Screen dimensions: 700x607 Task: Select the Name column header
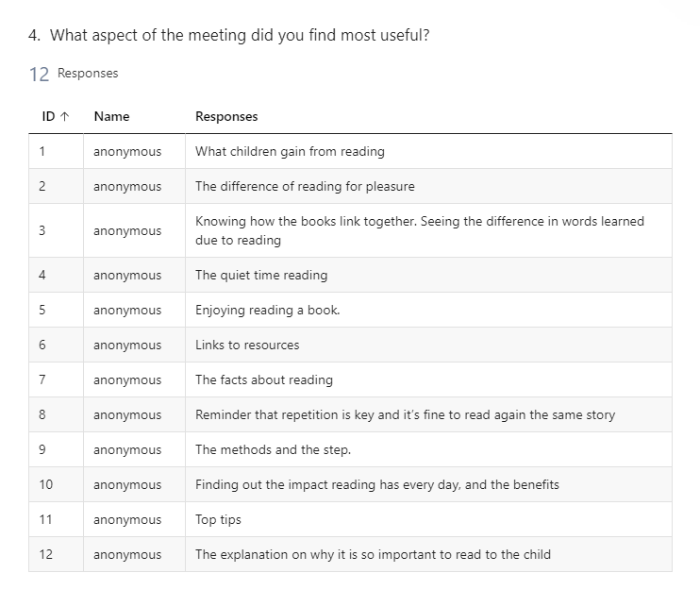tap(111, 116)
